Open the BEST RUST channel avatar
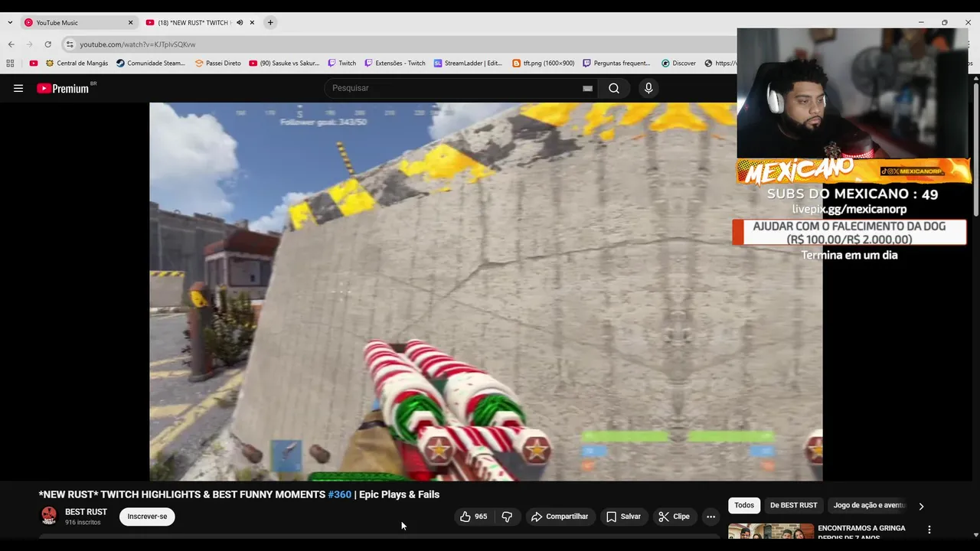This screenshot has height=551, width=980. pyautogui.click(x=49, y=516)
